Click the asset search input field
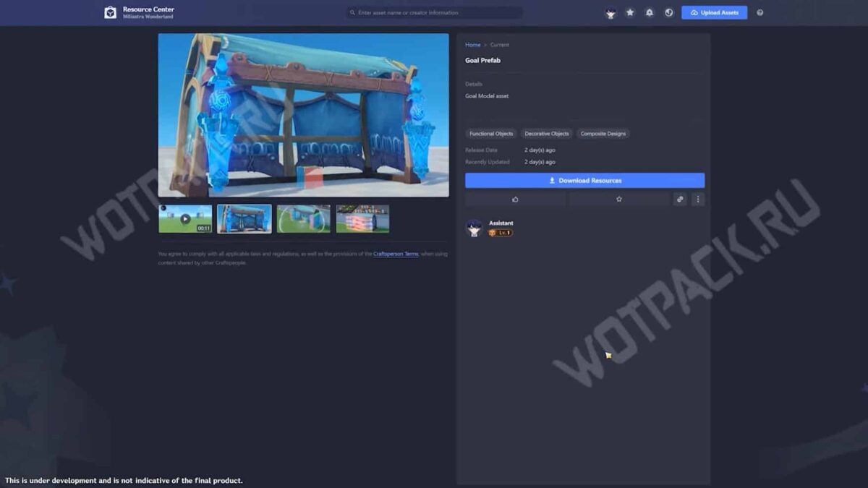 (x=434, y=13)
